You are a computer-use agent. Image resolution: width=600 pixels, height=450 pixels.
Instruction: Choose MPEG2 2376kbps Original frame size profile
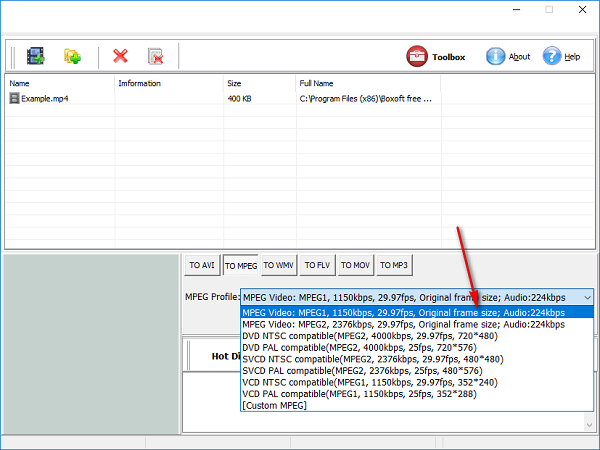[x=417, y=324]
